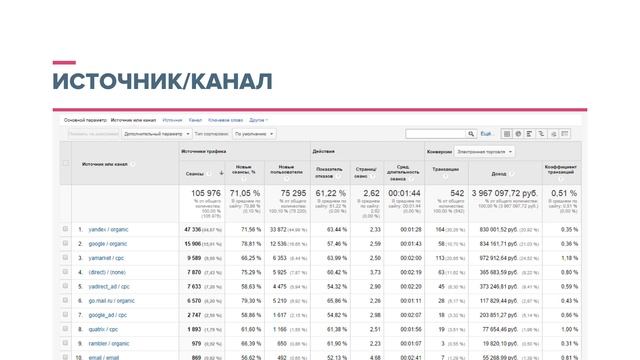The image size is (640, 360).
Task: Click the greyed-out plot rows button
Action: tap(93, 134)
